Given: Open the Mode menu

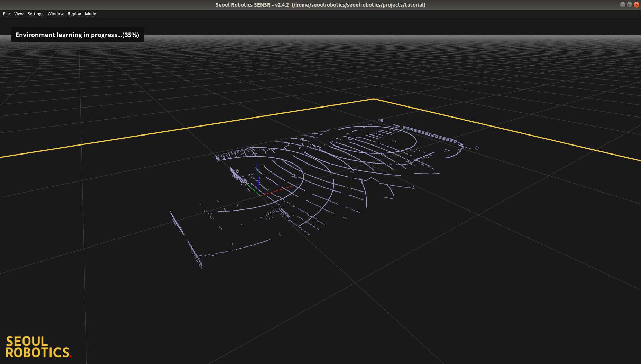Looking at the screenshot, I should point(91,14).
